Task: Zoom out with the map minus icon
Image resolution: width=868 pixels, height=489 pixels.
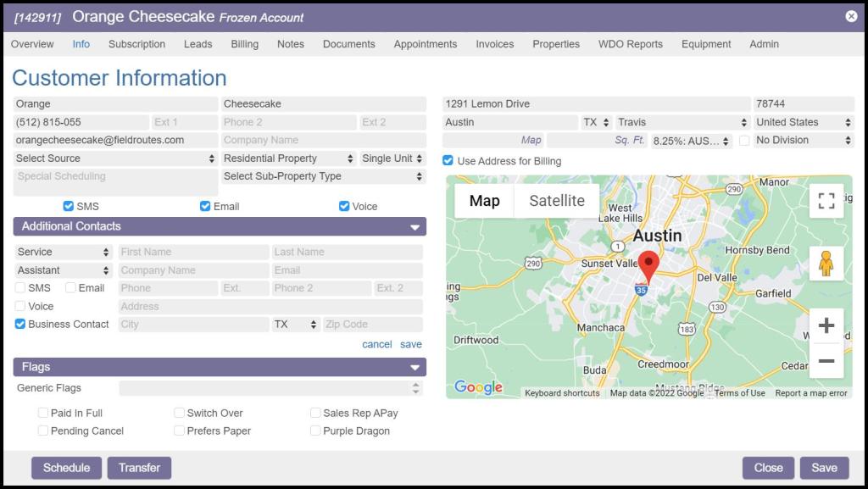Action: (826, 361)
